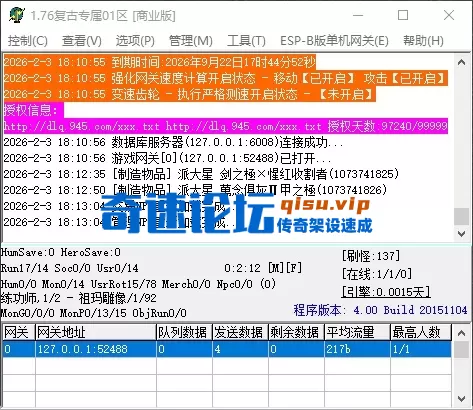Click the 发送数据 value 4 cell

tap(240, 349)
